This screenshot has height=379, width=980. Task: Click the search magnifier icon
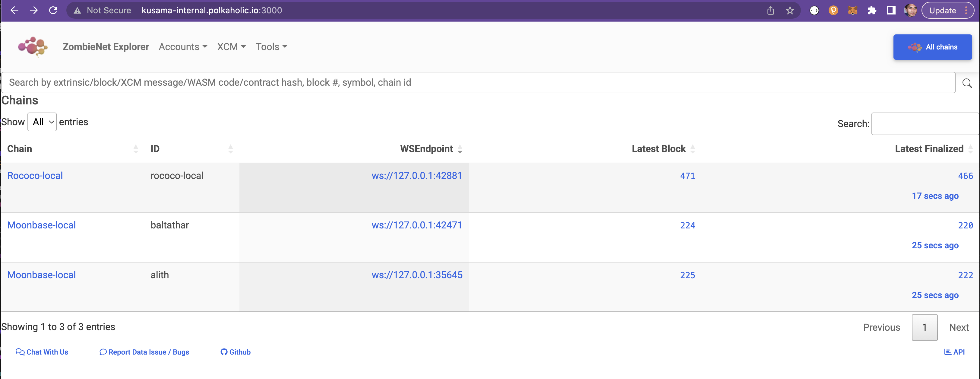968,83
